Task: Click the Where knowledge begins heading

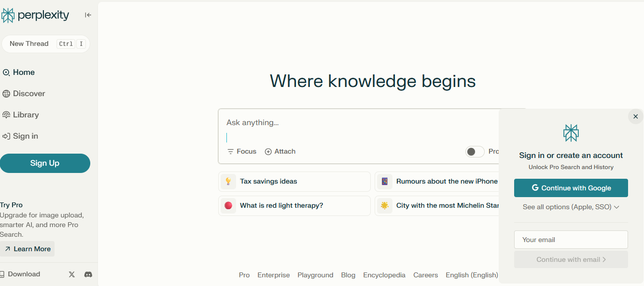Action: point(373,81)
